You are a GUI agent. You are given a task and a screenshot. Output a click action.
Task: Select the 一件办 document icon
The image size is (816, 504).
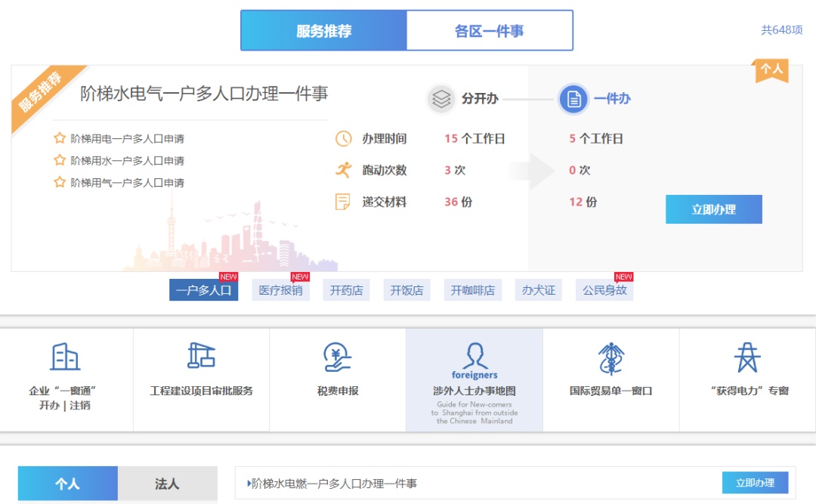[x=573, y=99]
